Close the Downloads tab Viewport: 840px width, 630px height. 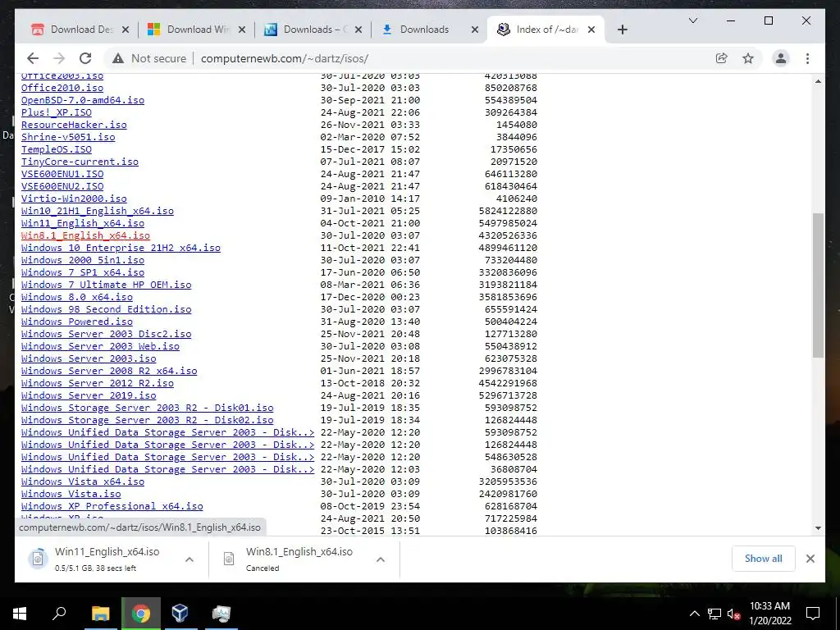[x=475, y=30]
